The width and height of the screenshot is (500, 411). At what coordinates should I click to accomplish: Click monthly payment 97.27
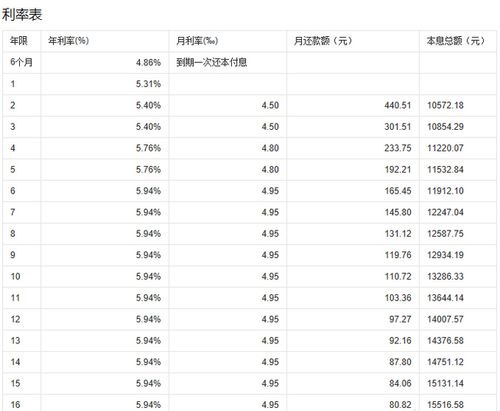point(400,319)
